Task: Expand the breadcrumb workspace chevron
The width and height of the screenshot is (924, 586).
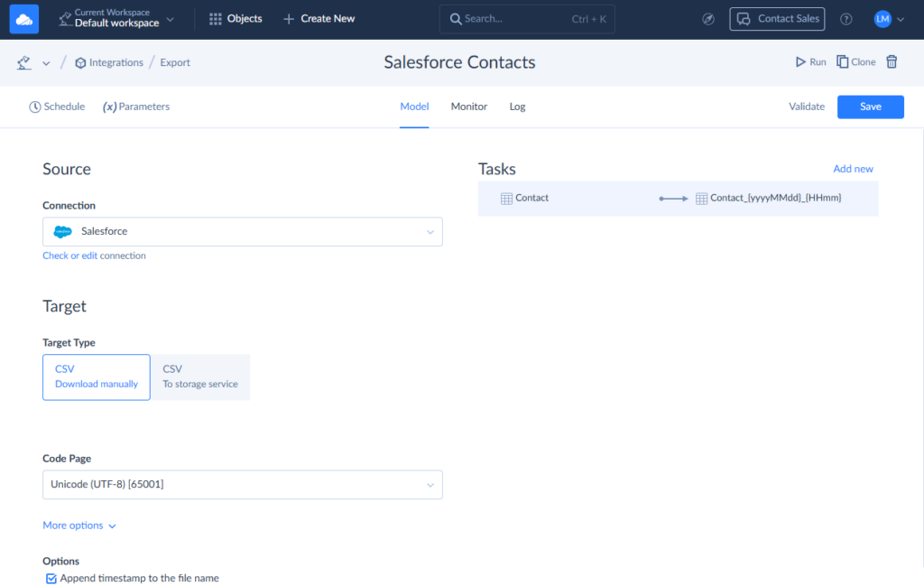Action: pyautogui.click(x=46, y=63)
